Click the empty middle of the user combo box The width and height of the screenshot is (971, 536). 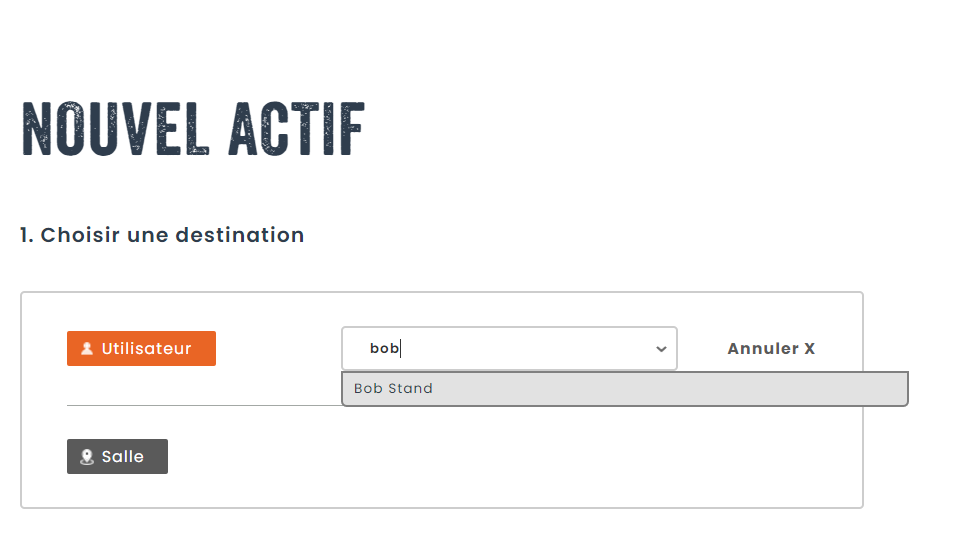tap(530, 349)
